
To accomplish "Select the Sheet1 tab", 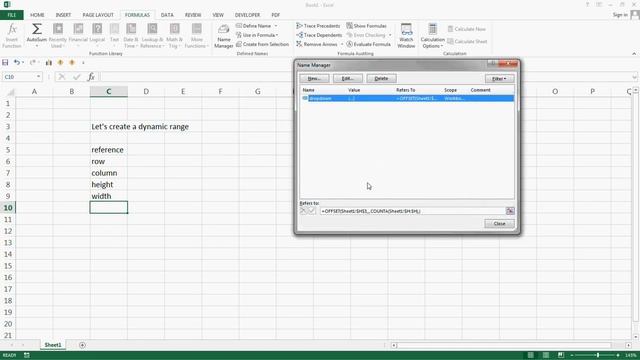I will click(x=53, y=345).
